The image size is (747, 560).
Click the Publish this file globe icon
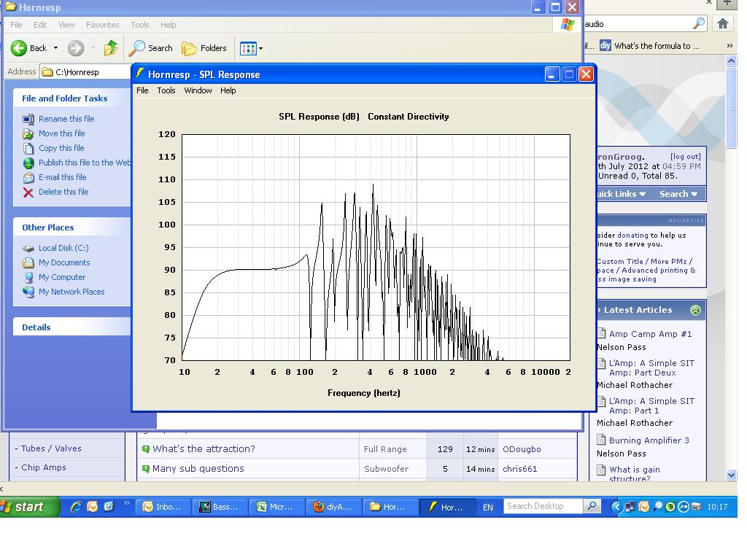[x=28, y=163]
